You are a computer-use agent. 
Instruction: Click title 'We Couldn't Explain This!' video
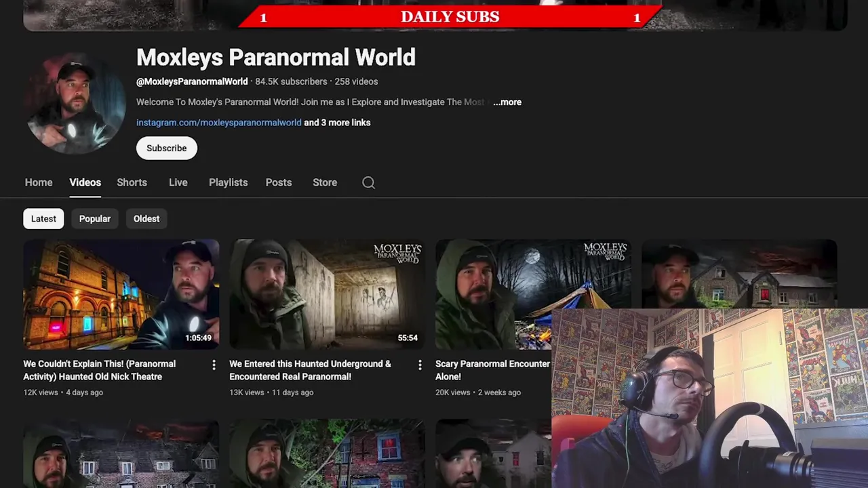[99, 370]
